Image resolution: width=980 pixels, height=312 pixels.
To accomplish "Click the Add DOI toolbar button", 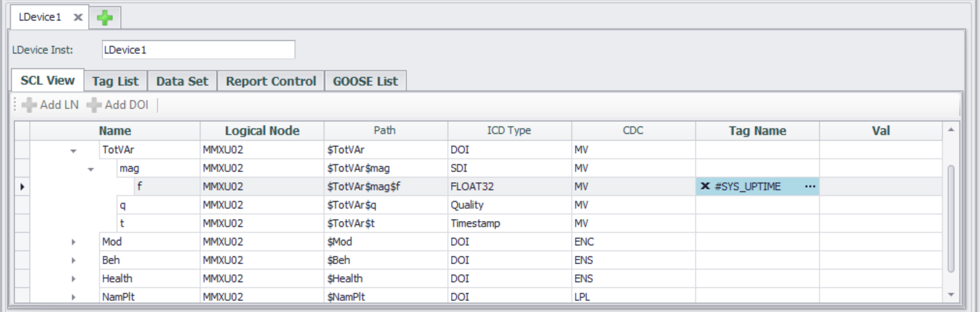I will point(117,105).
